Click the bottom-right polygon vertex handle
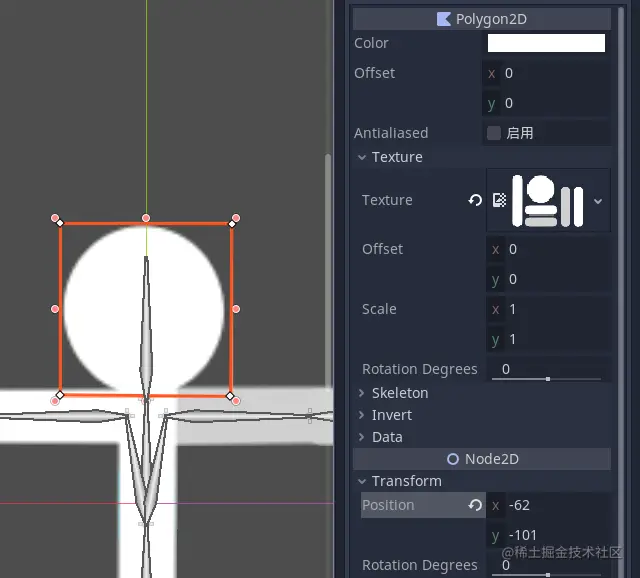The image size is (640, 578). tap(230, 396)
